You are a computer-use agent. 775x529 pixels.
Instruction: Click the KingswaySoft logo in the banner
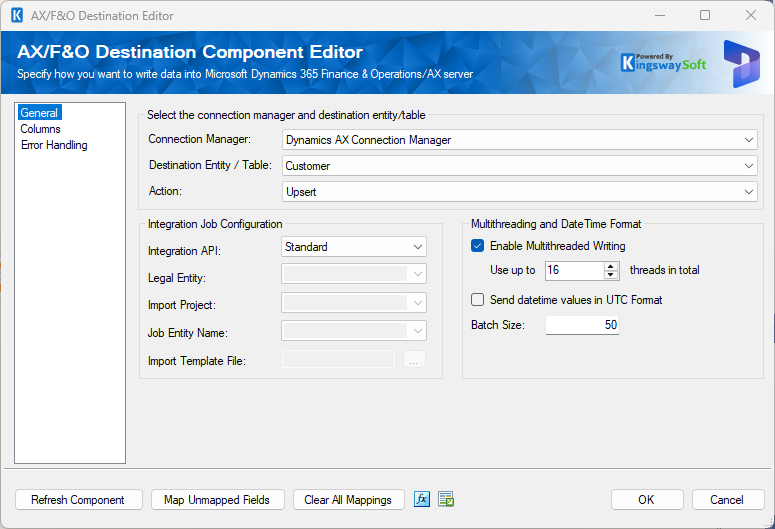(663, 63)
